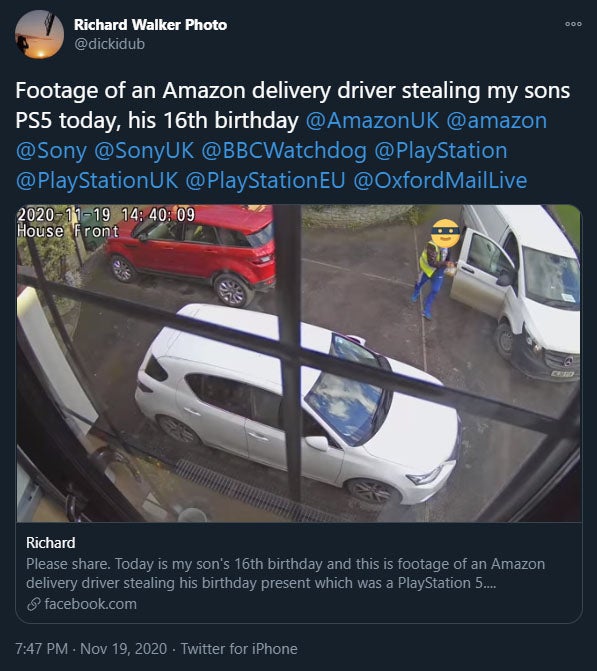Open the @PlayStationUK mention

[x=97, y=181]
